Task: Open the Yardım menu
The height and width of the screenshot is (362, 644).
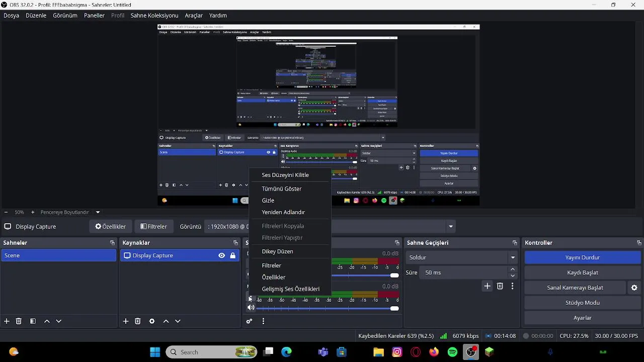Action: 218,16
